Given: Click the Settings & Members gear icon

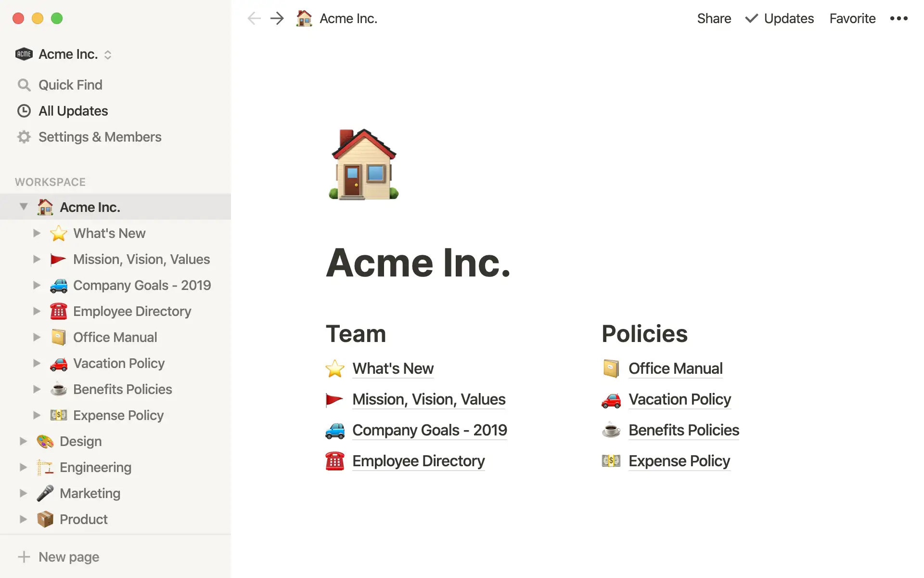Looking at the screenshot, I should [x=24, y=136].
